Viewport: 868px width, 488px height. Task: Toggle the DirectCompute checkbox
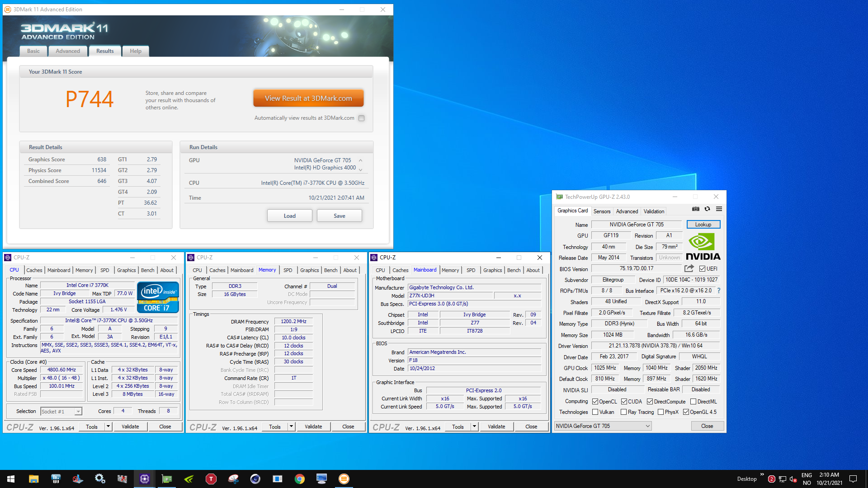tap(650, 402)
